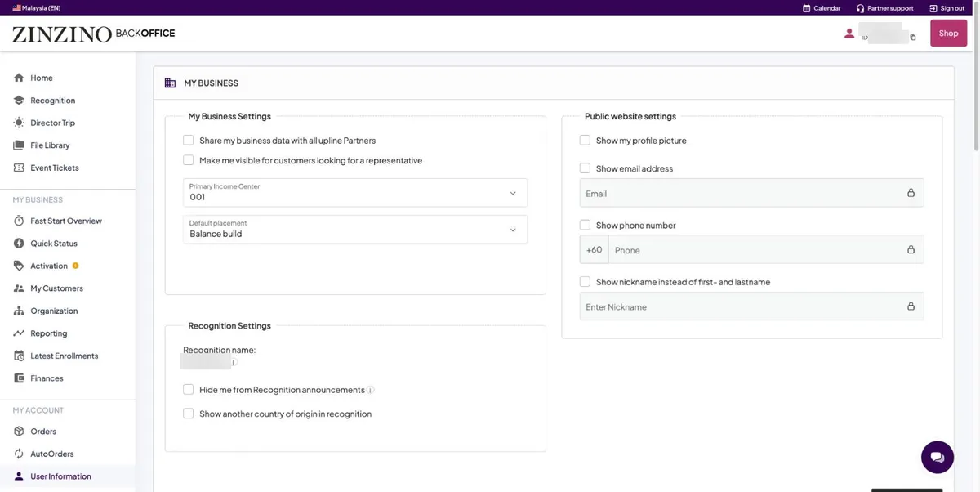The height and width of the screenshot is (492, 980).
Task: Select My Customers in the sidebar
Action: (x=56, y=288)
